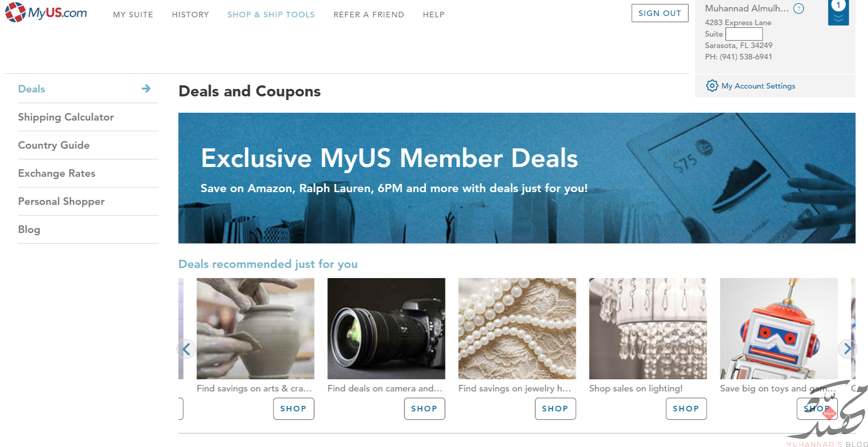Image resolution: width=868 pixels, height=447 pixels.
Task: Open the toy robot deal thumbnail
Action: point(778,328)
